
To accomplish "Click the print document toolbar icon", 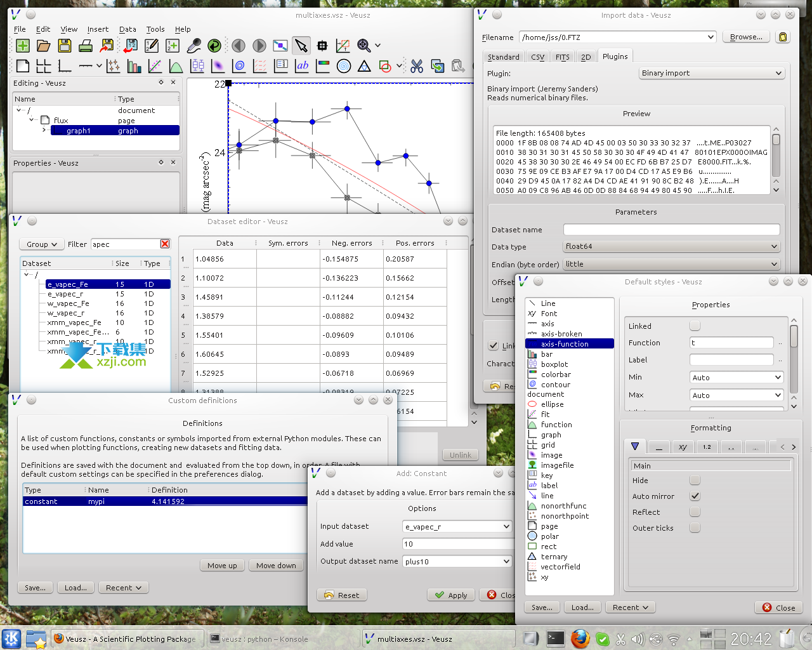I will coord(86,45).
